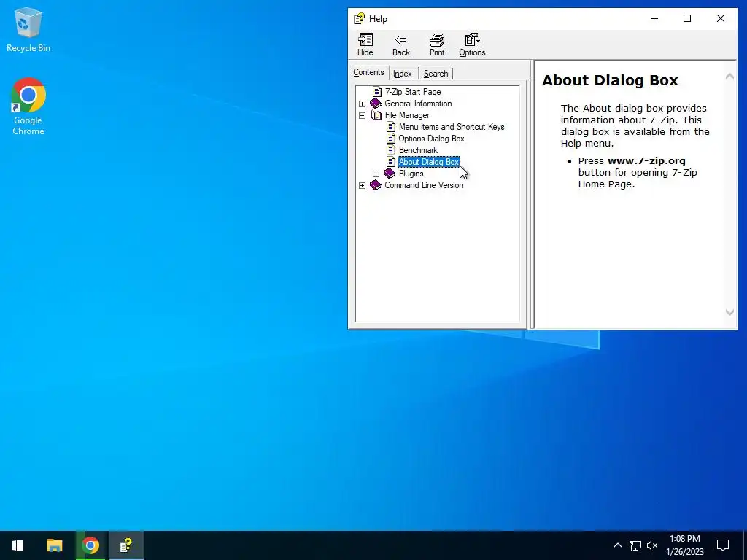Open the Windows Start menu
The image size is (747, 560).
18,545
